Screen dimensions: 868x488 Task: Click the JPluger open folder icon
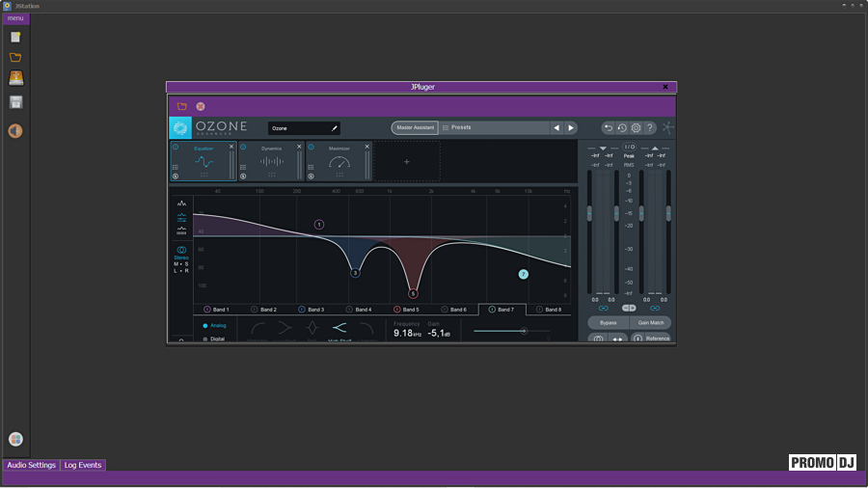pyautogui.click(x=181, y=106)
